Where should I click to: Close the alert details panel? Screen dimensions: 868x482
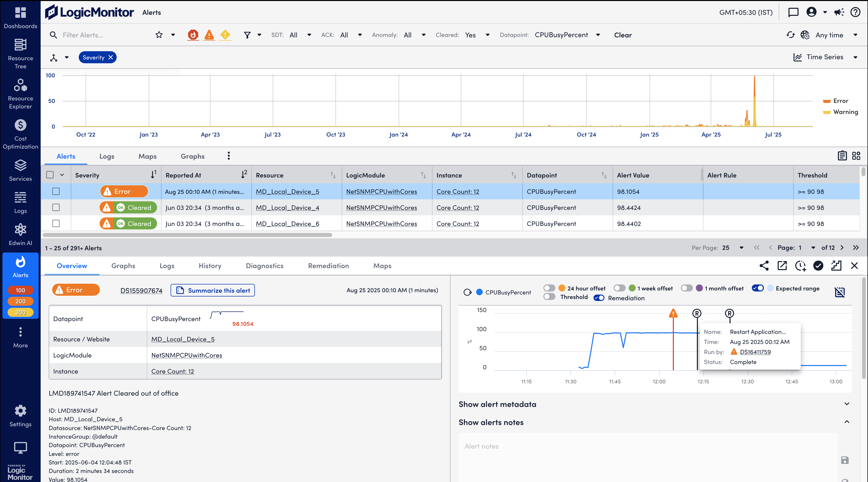[854, 266]
